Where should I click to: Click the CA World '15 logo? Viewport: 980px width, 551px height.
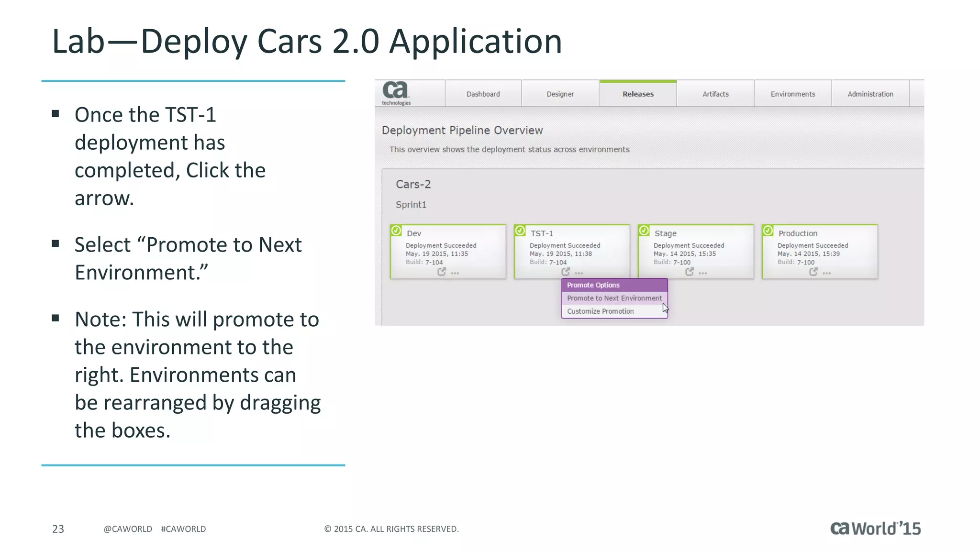(875, 528)
